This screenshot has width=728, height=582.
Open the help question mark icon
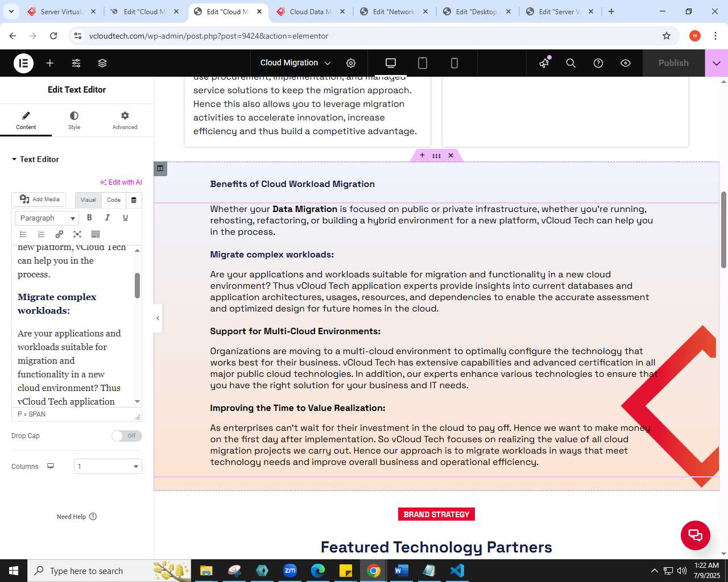(598, 63)
